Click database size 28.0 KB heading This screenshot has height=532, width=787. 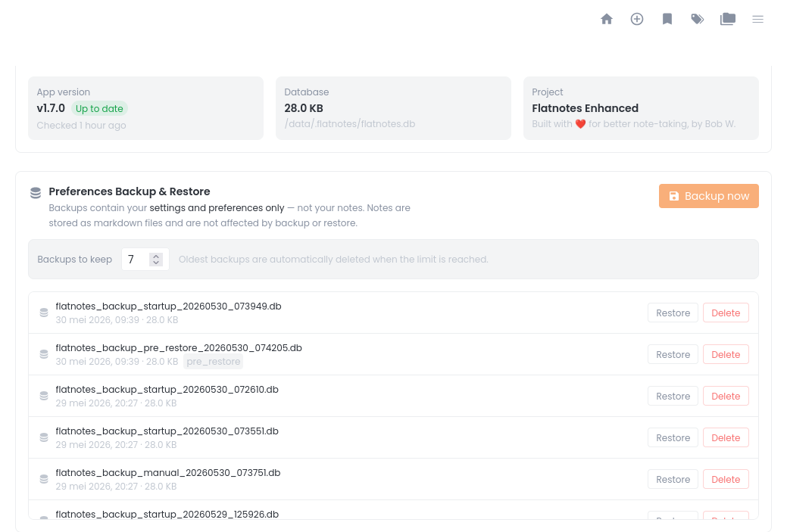pyautogui.click(x=304, y=108)
